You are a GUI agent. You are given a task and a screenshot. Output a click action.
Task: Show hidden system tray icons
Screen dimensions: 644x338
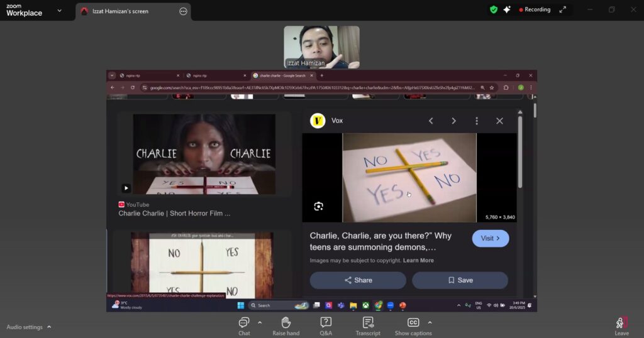[x=458, y=305]
